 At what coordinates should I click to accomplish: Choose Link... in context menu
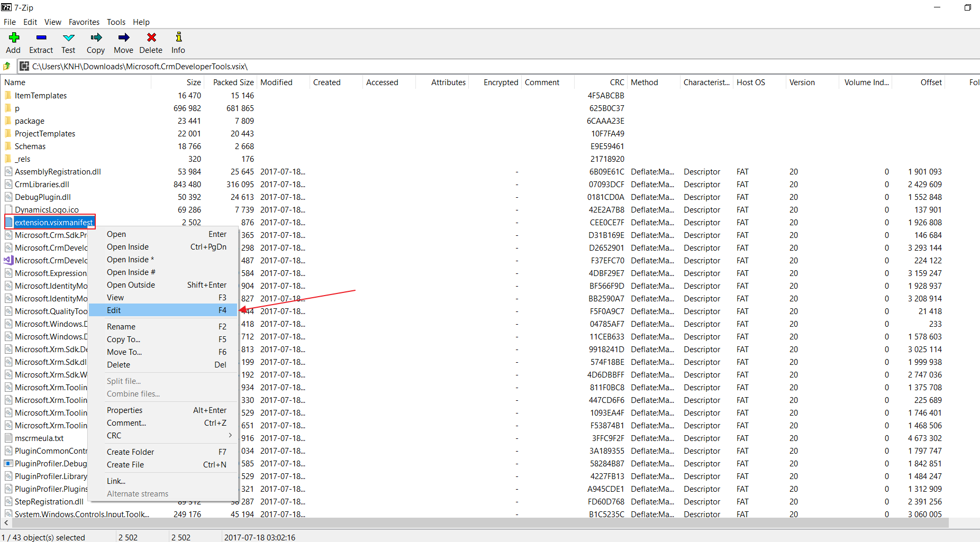[x=163, y=481]
